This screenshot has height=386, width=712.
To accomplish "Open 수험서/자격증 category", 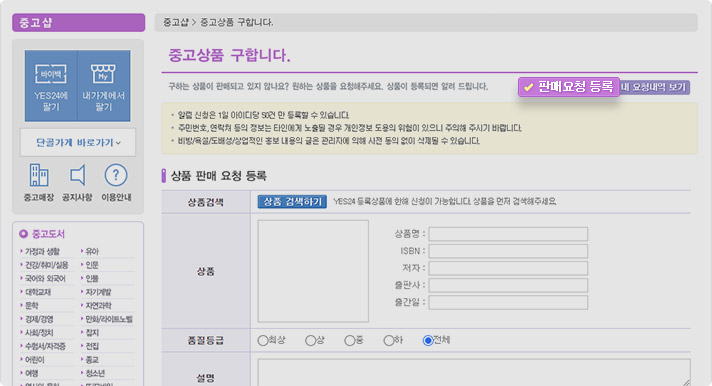I will [x=45, y=346].
